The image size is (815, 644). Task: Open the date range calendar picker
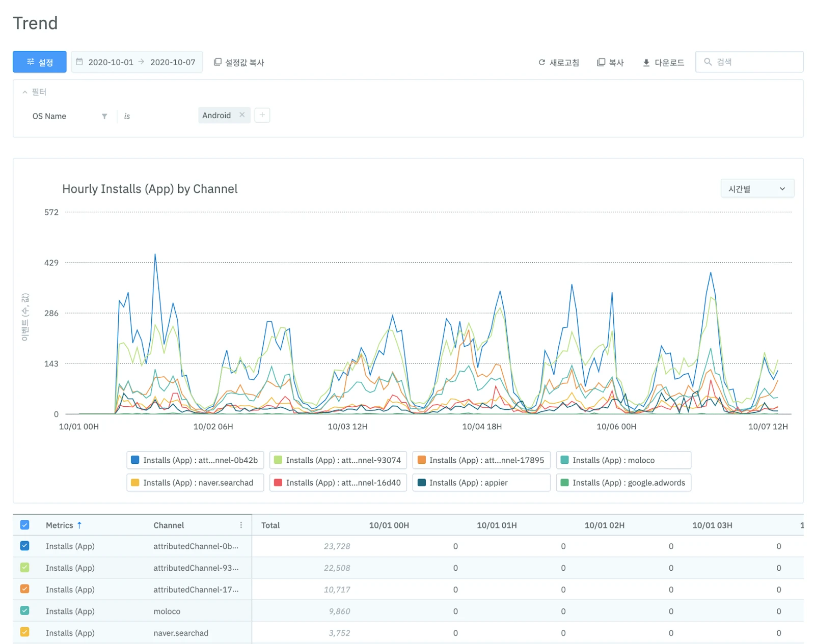click(x=79, y=62)
